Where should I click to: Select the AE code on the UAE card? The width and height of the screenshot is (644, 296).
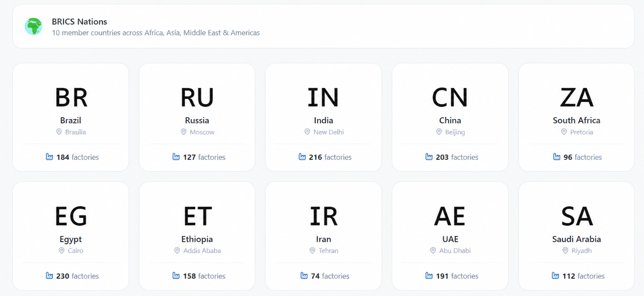pos(450,216)
